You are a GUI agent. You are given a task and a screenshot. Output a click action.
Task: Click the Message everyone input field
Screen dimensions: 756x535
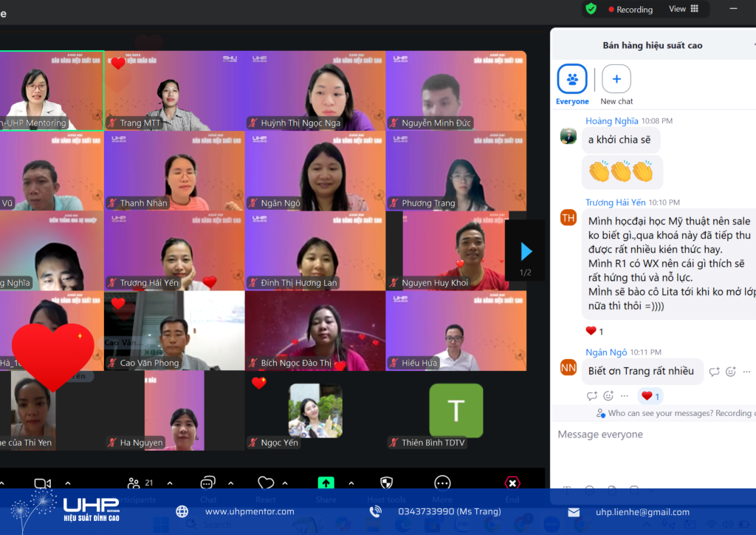[x=650, y=435]
